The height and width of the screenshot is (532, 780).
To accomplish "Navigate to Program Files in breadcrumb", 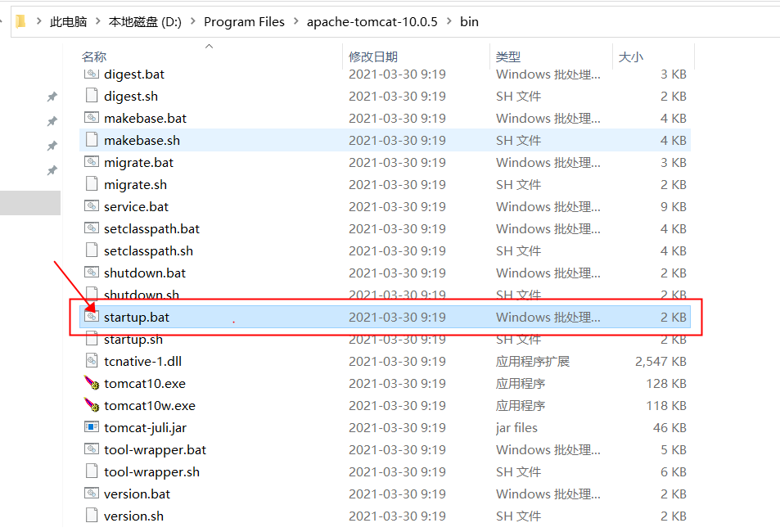I will (244, 21).
